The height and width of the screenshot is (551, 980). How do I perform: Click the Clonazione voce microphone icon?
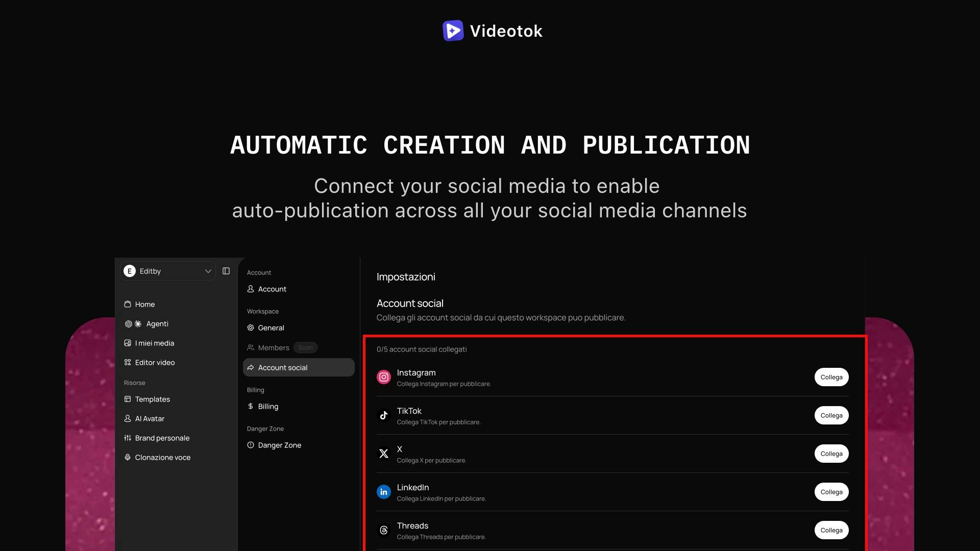[128, 457]
